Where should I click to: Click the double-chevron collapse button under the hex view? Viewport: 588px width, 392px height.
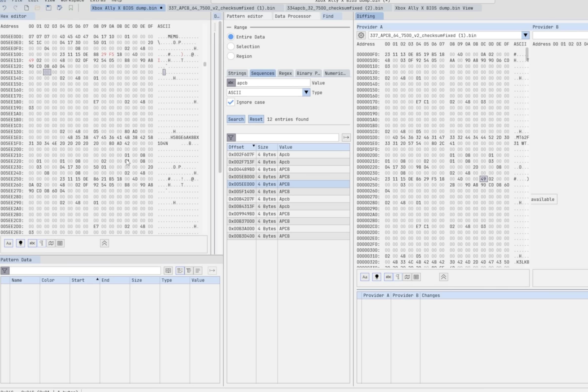pos(104,243)
